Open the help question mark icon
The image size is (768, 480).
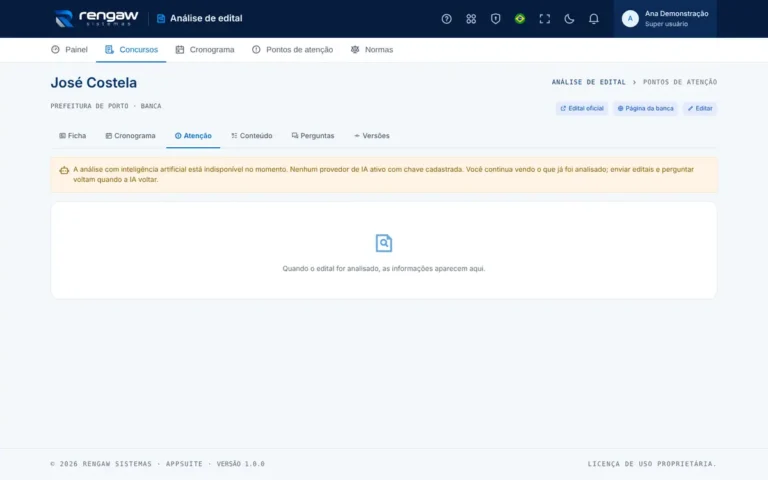click(446, 19)
